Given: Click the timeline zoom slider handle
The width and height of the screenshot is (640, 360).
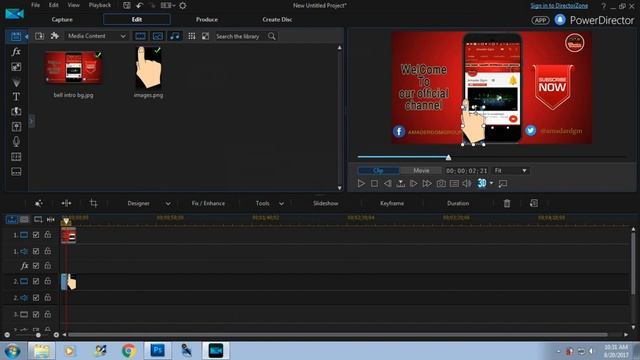Looking at the screenshot, I should [x=38, y=335].
